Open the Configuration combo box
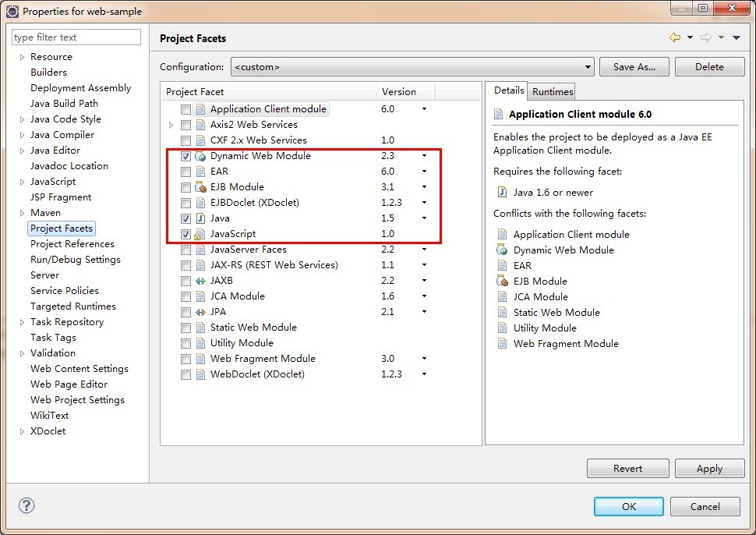 coord(413,67)
